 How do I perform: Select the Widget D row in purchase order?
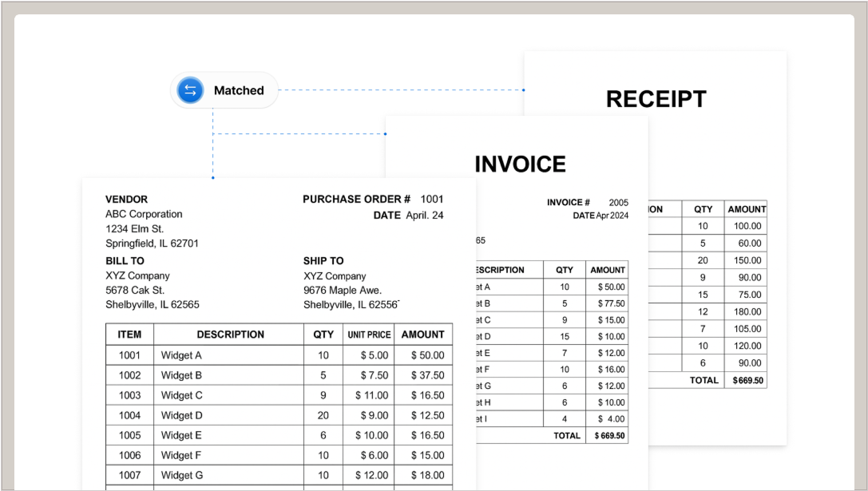coord(182,415)
